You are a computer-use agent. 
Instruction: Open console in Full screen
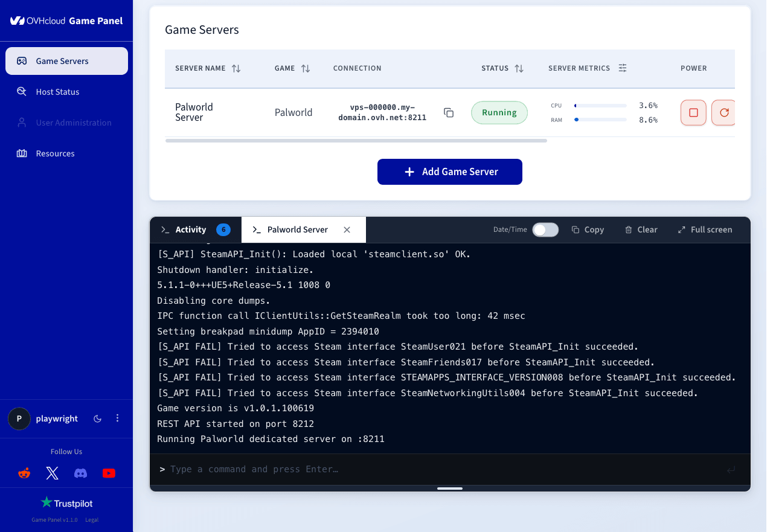(x=705, y=229)
